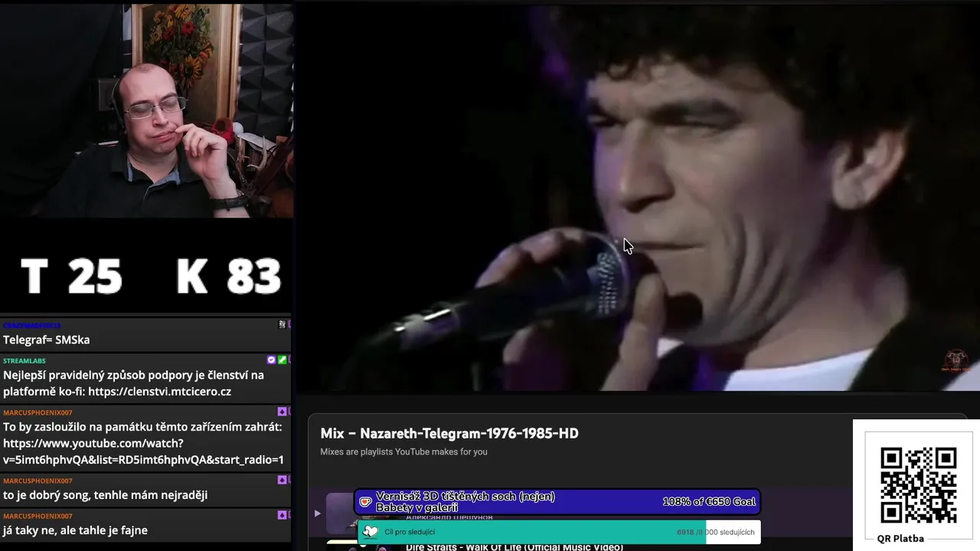This screenshot has height=551, width=980.
Task: Click the chat message 'Telegraf= SMSka'
Action: [47, 340]
